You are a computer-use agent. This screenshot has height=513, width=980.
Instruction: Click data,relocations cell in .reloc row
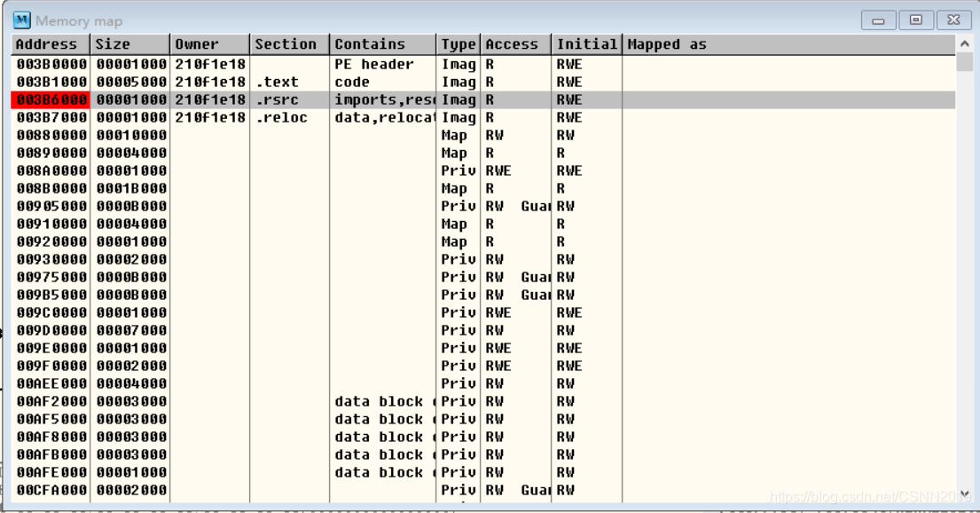[x=384, y=118]
